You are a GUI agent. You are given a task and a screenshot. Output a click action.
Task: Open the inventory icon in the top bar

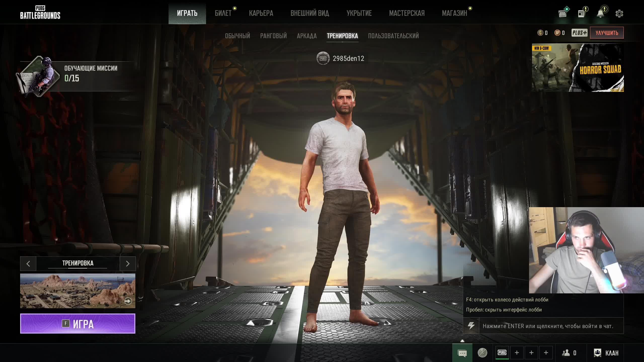(563, 14)
